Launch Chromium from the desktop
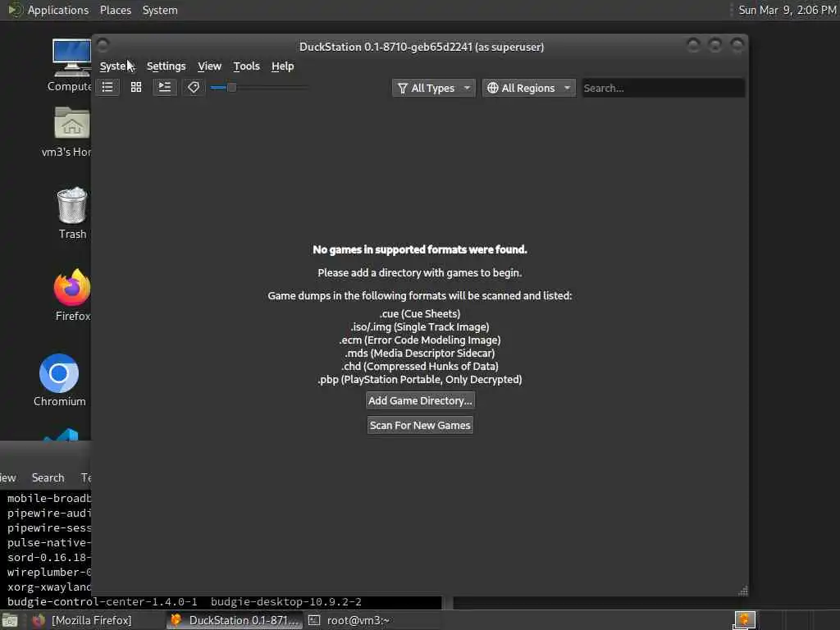840x630 pixels. click(x=59, y=380)
